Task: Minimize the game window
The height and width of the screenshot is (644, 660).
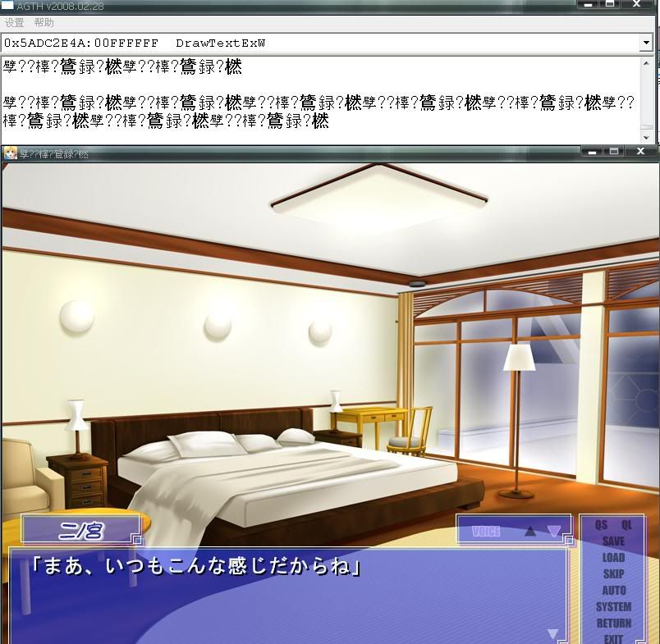Action: click(592, 152)
